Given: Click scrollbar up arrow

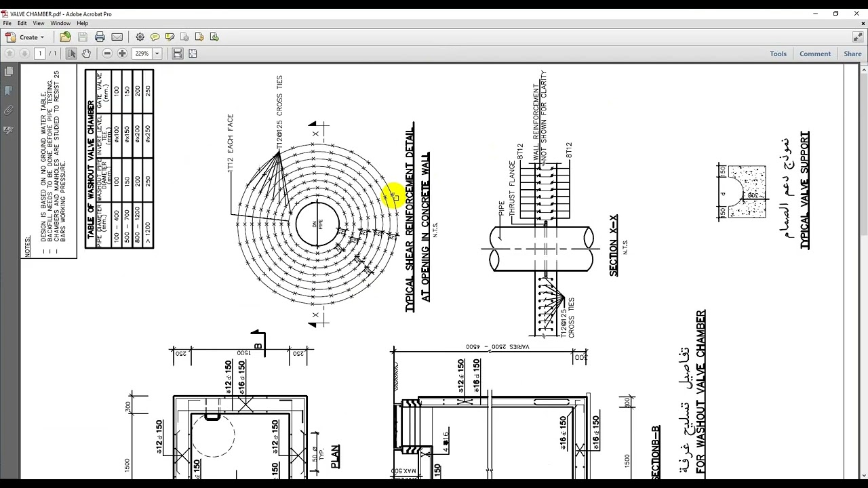Looking at the screenshot, I should click(x=864, y=68).
